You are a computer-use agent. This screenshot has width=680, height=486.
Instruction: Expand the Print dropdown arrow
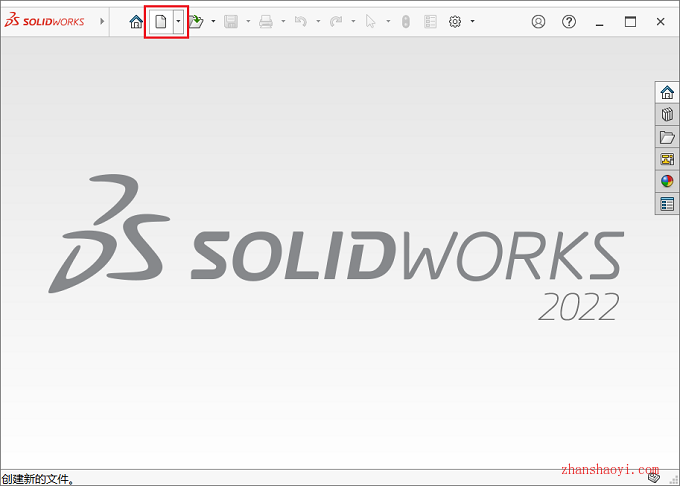283,21
